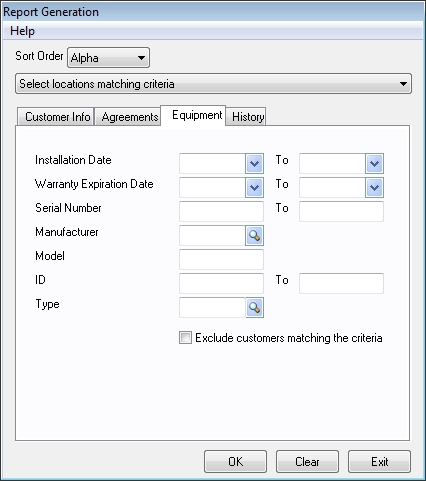
Task: Focus the Serial Number start field
Action: (x=221, y=211)
